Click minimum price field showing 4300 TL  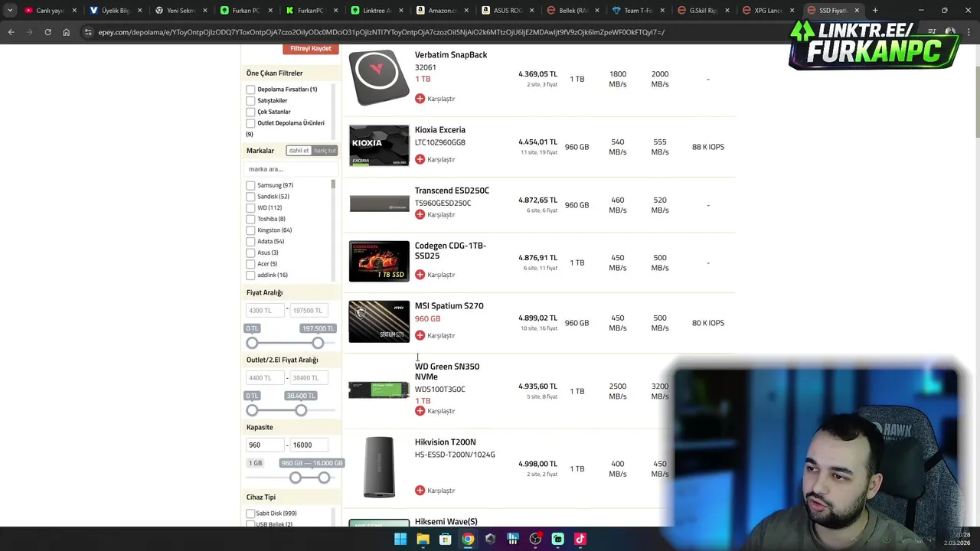click(x=265, y=310)
